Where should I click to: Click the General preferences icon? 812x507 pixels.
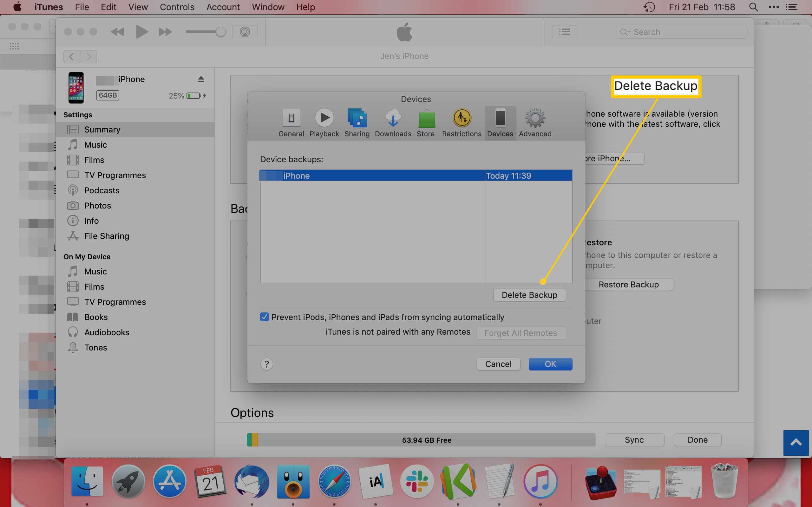point(291,122)
